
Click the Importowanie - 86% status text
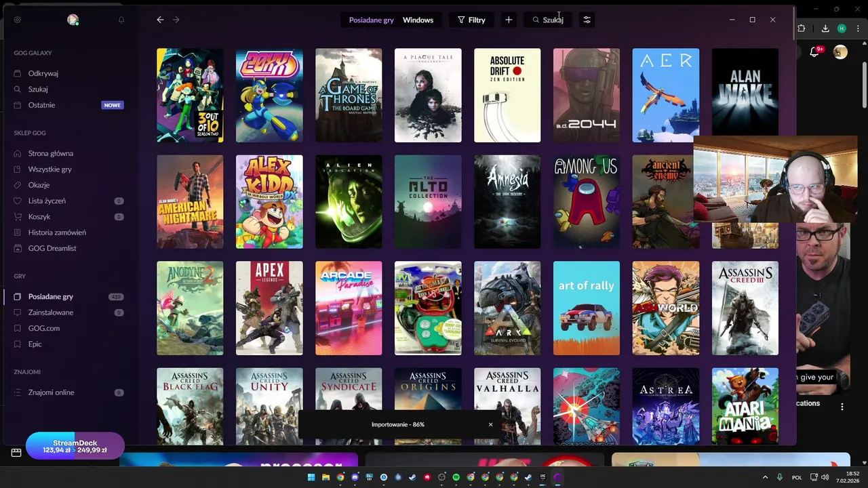[398, 424]
